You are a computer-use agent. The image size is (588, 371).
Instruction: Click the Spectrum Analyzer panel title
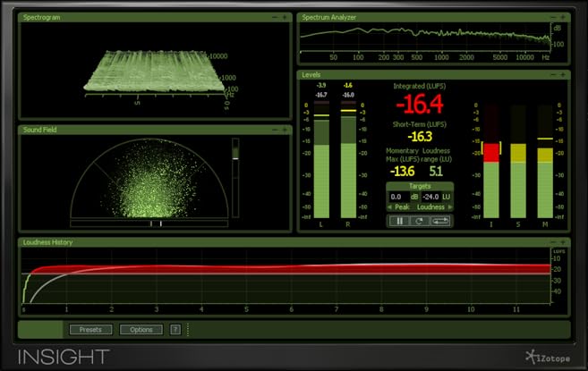coord(328,17)
